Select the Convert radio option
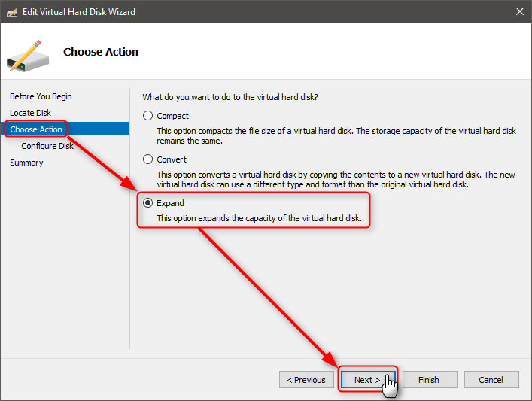This screenshot has height=401, width=532. coord(147,159)
